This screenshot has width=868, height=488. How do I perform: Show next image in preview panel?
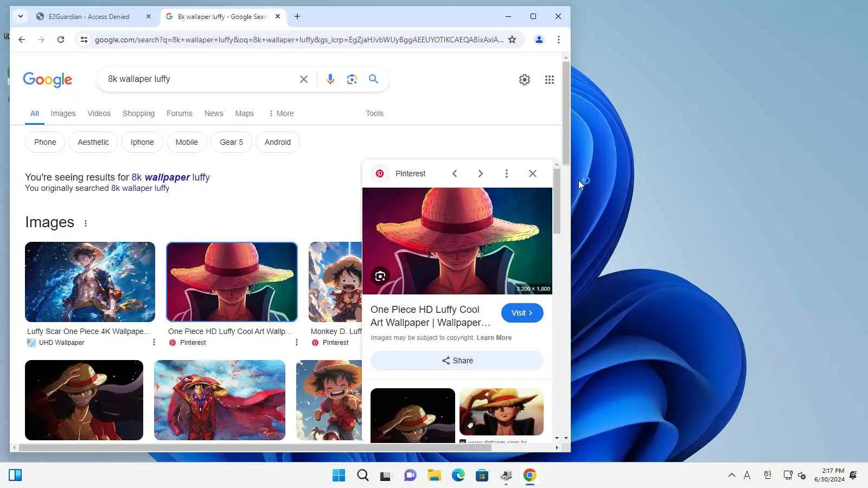pyautogui.click(x=481, y=174)
